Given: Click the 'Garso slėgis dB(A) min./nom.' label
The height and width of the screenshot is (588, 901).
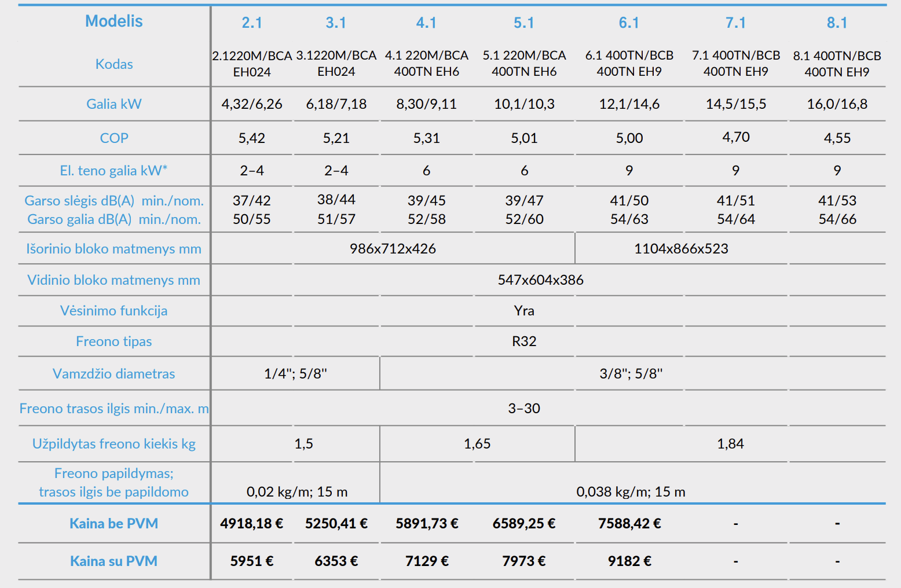Looking at the screenshot, I should click(114, 201).
